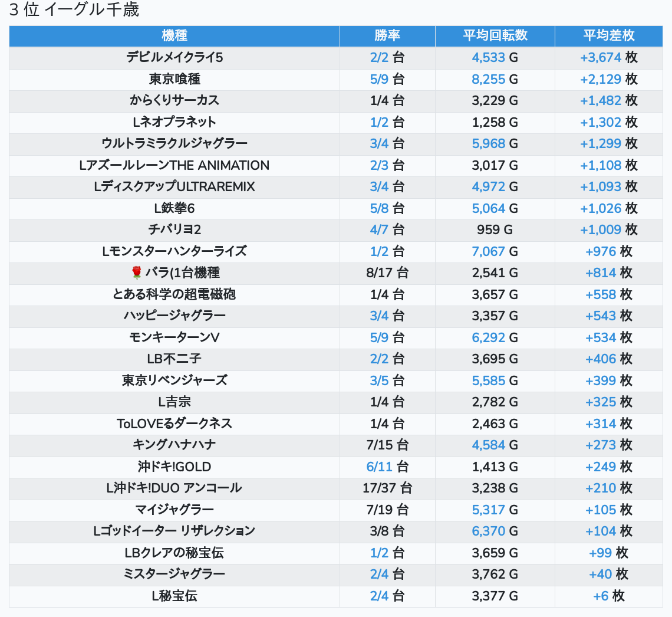Click the rose icon beside バラ(1台機種
This screenshot has height=617, width=672.
pos(137,273)
